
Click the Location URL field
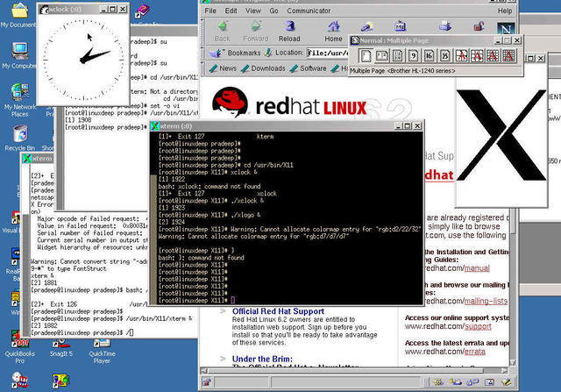coord(327,53)
